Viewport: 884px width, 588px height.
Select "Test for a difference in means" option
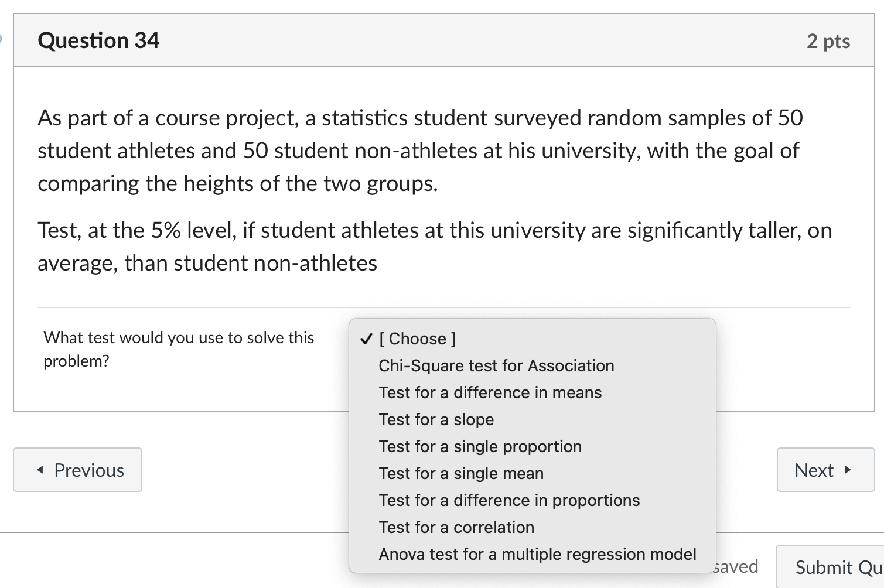[x=490, y=392]
